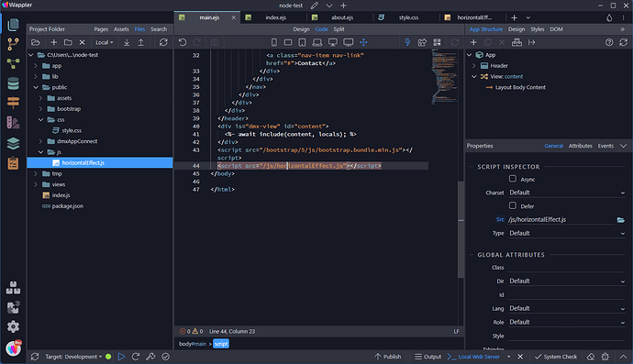The width and height of the screenshot is (633, 364).
Task: Enable the Async checkbox
Action: (512, 179)
